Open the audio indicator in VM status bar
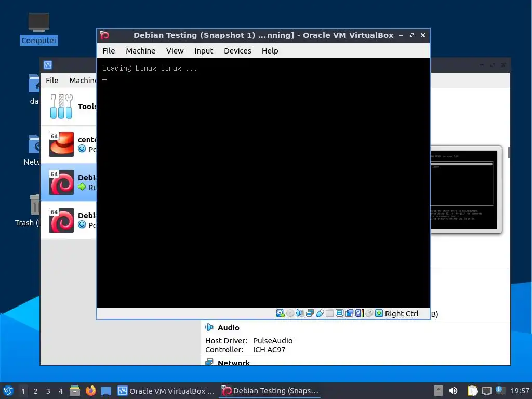The image size is (532, 399). (x=300, y=313)
